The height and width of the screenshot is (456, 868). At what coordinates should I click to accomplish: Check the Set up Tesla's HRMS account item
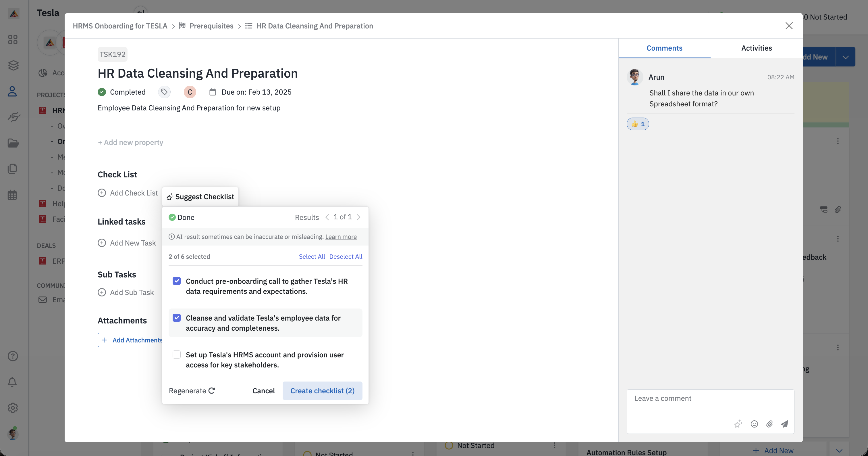coord(177,355)
